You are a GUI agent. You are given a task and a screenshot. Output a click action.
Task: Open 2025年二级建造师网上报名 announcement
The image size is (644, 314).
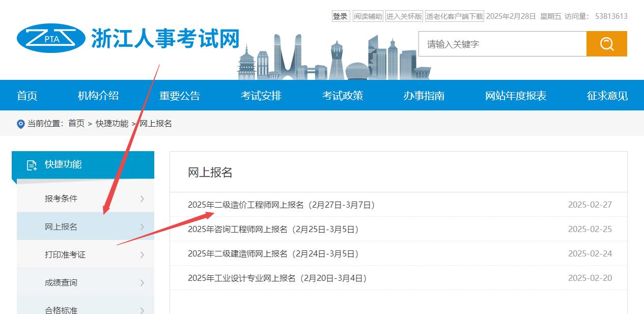pos(273,253)
